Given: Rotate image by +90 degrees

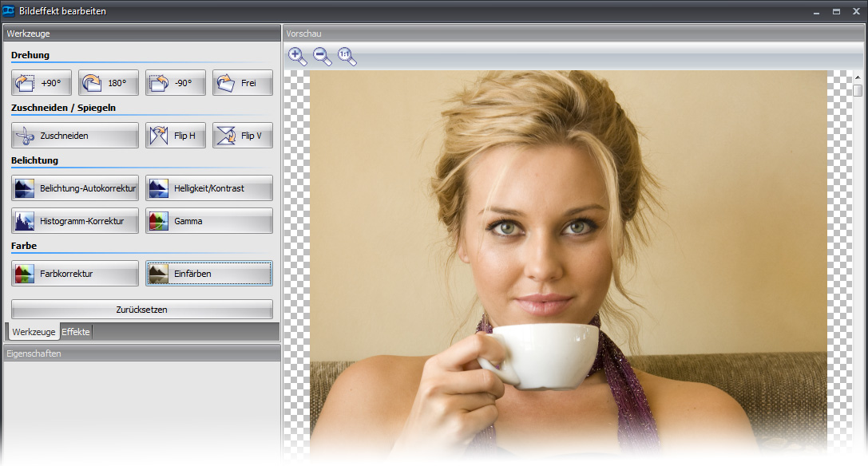Looking at the screenshot, I should (42, 83).
